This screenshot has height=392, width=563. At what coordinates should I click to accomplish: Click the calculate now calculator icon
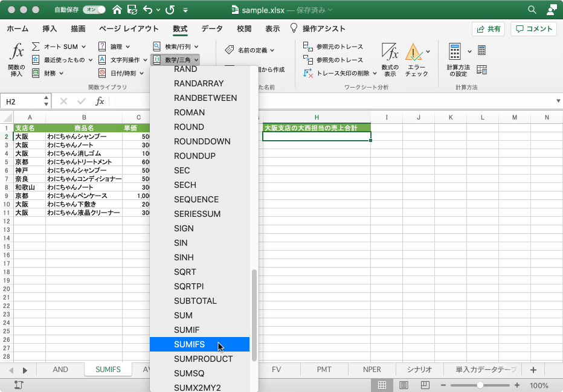point(482,50)
